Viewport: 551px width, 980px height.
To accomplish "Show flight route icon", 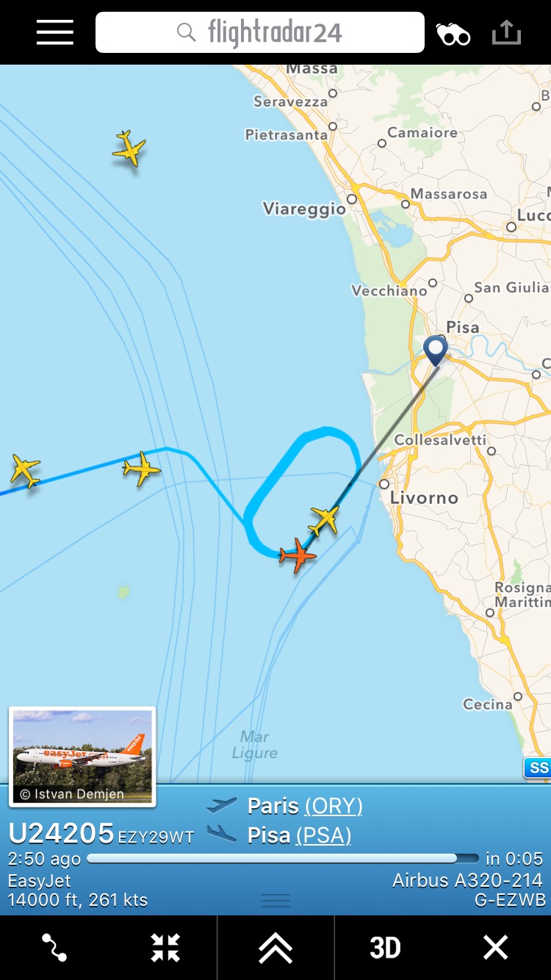I will tap(55, 948).
